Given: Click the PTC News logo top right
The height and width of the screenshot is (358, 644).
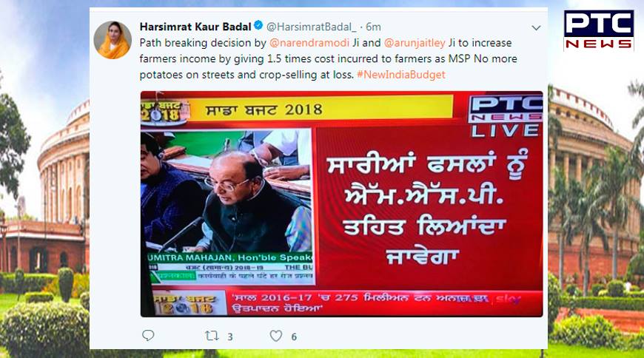Looking at the screenshot, I should 598,30.
